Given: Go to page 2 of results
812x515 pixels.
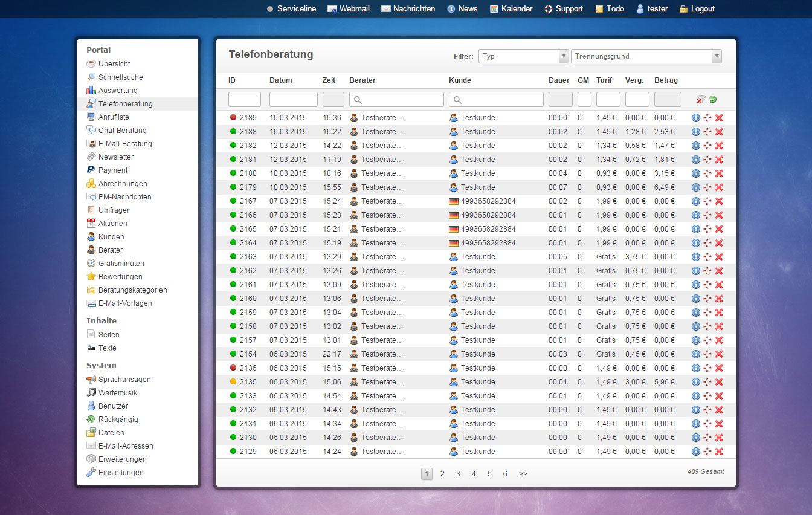Looking at the screenshot, I should (x=442, y=474).
